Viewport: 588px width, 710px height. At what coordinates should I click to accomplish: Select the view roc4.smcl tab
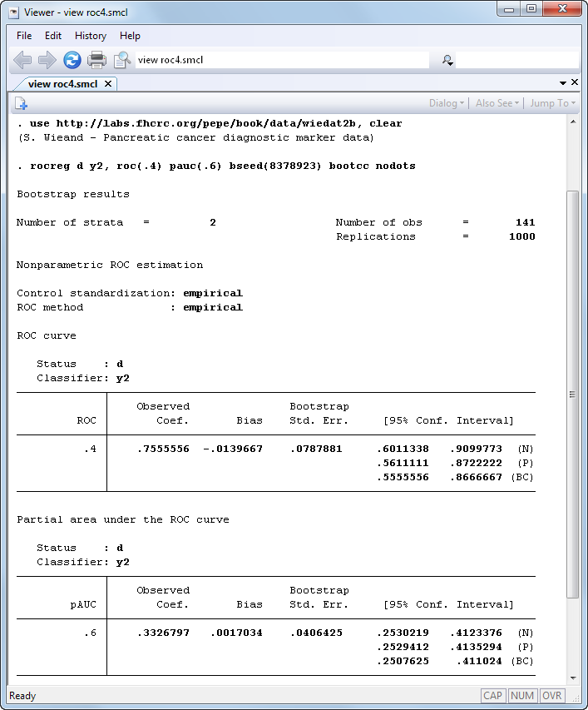(62, 83)
